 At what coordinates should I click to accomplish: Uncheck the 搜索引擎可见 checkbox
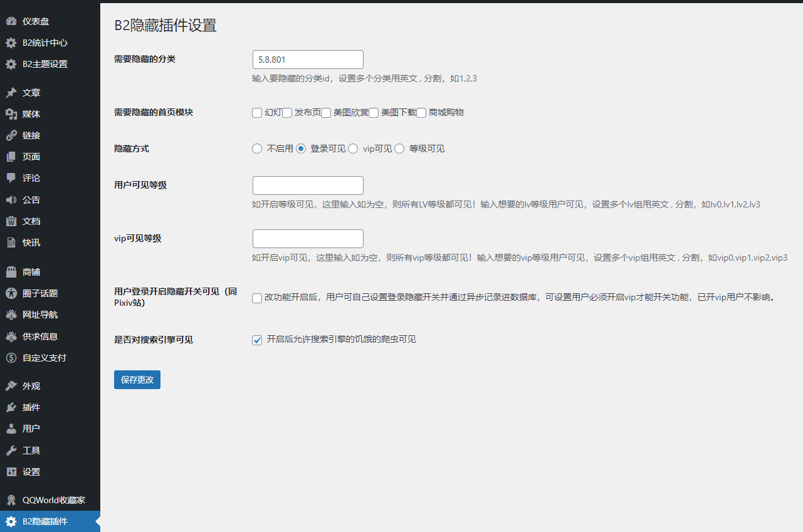(x=257, y=340)
